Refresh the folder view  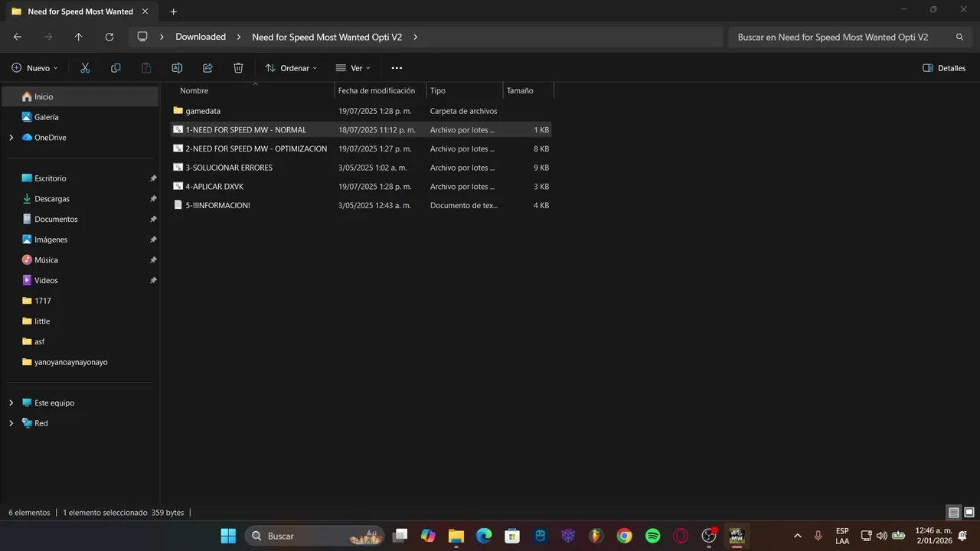(109, 37)
